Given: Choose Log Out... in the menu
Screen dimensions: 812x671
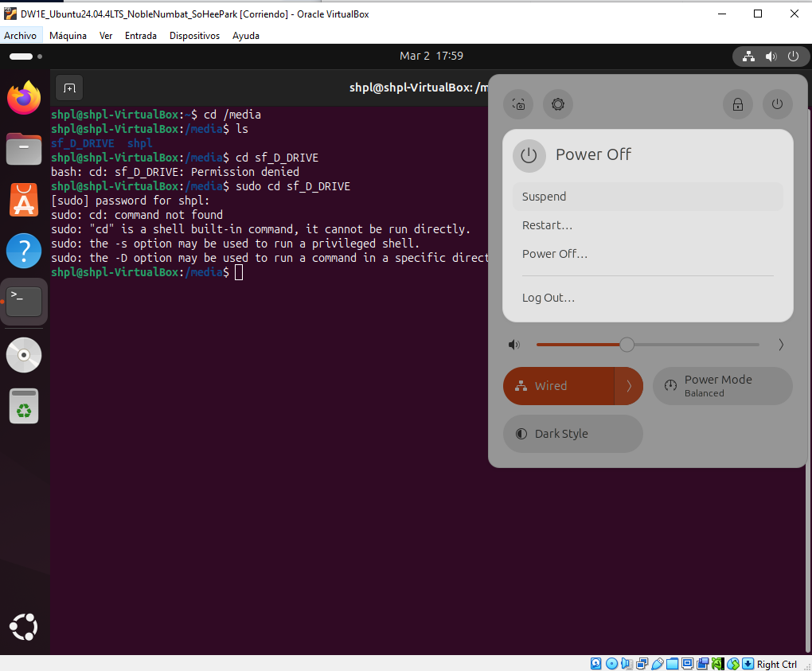Looking at the screenshot, I should pos(647,298).
